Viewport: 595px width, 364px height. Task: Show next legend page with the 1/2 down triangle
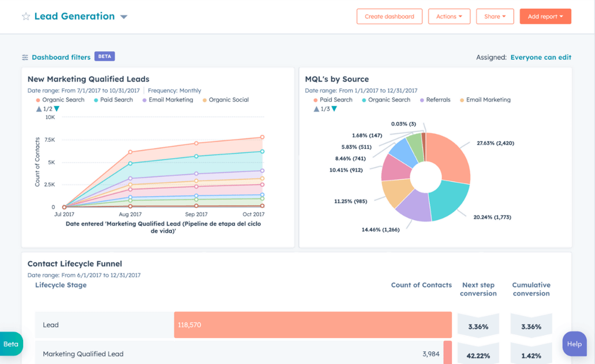coord(55,108)
